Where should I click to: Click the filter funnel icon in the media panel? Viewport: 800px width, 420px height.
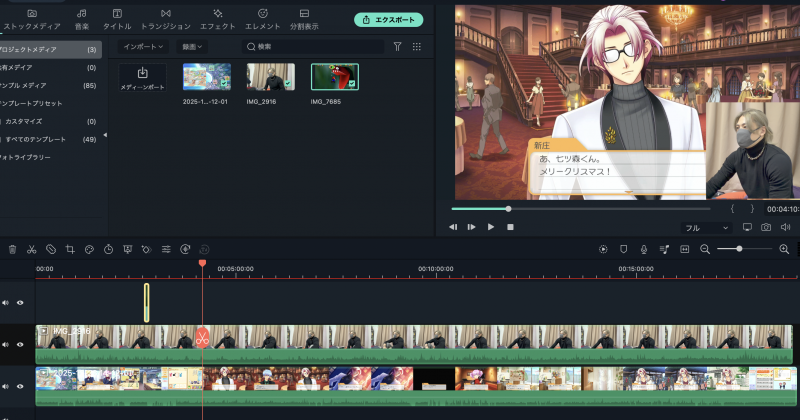397,46
